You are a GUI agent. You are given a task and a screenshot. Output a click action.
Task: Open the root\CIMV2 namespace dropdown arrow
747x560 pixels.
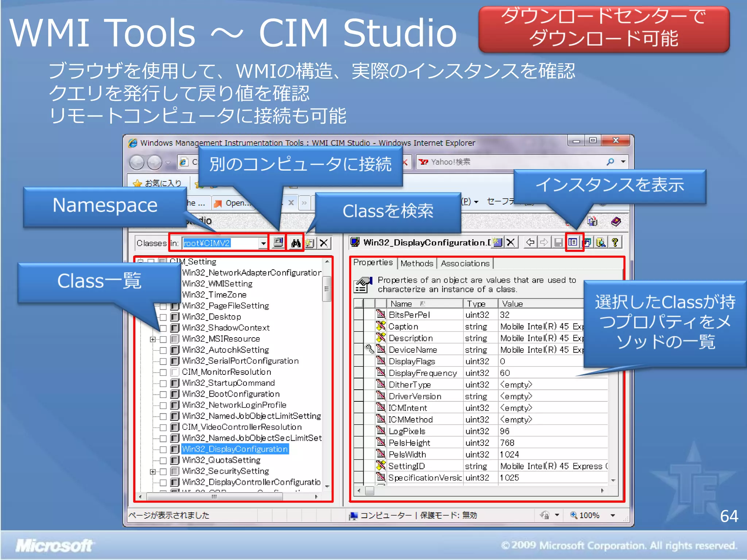[x=263, y=243]
